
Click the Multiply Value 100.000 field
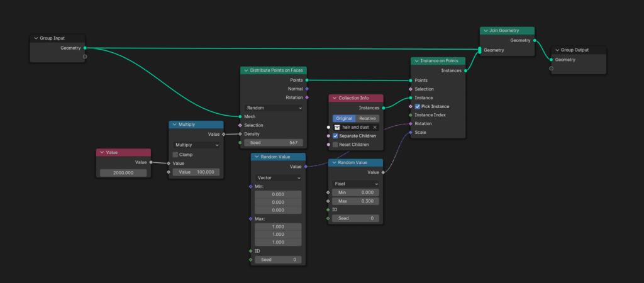(x=196, y=172)
